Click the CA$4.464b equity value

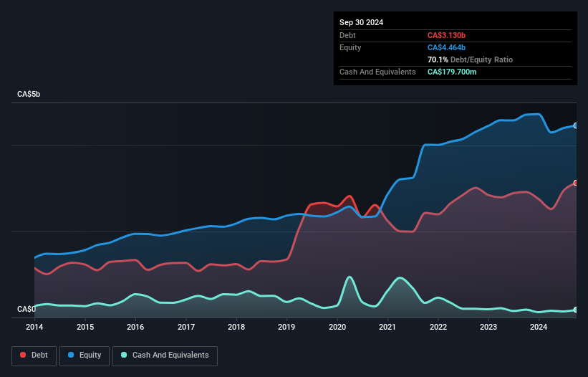tap(446, 47)
